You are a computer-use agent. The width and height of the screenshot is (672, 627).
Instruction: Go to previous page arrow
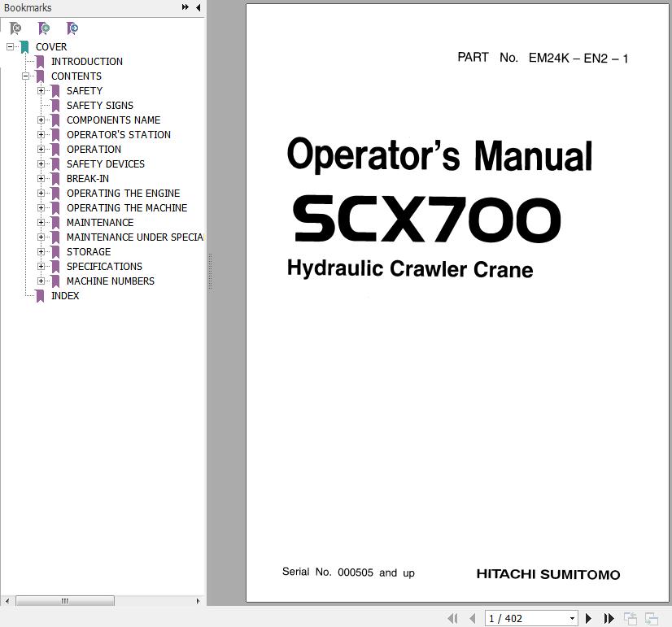point(473,618)
